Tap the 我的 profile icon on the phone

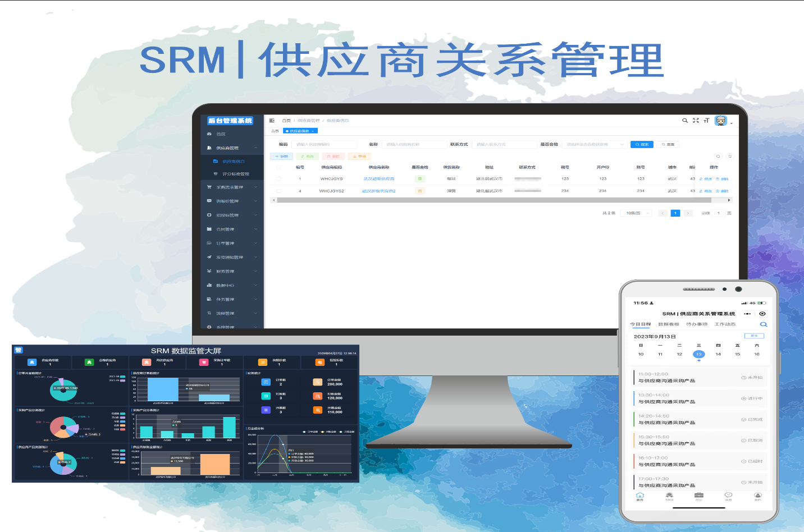tap(758, 497)
